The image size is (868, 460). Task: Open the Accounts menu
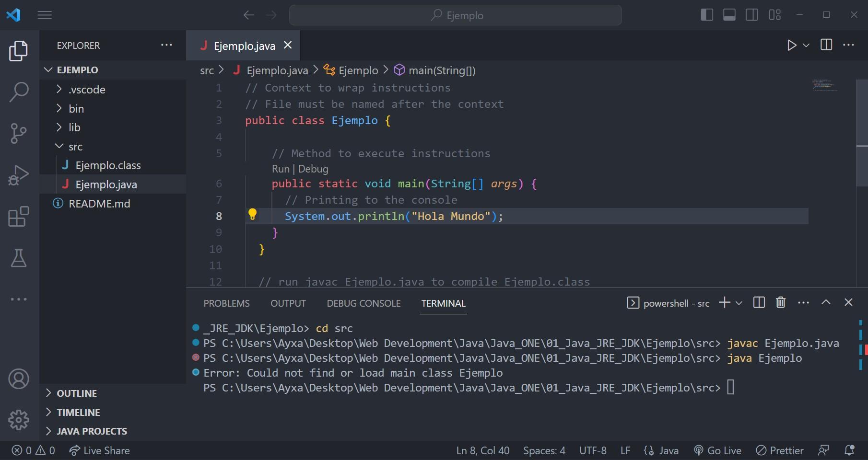(19, 379)
